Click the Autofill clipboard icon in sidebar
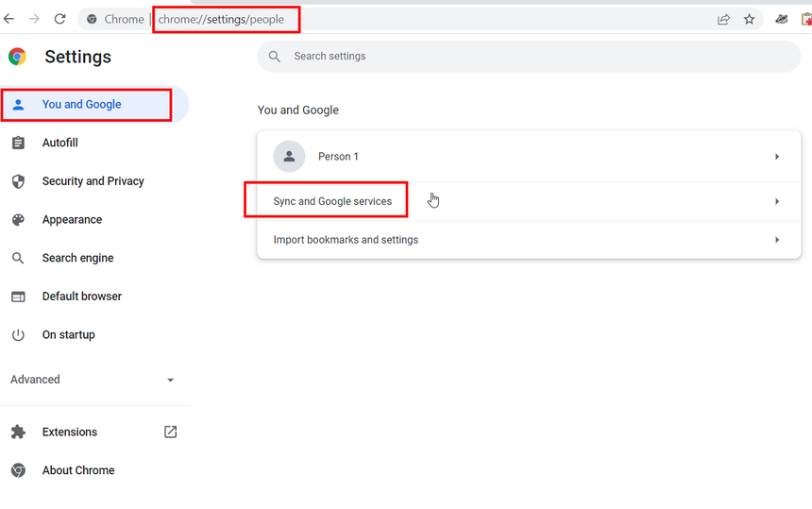 pyautogui.click(x=18, y=143)
